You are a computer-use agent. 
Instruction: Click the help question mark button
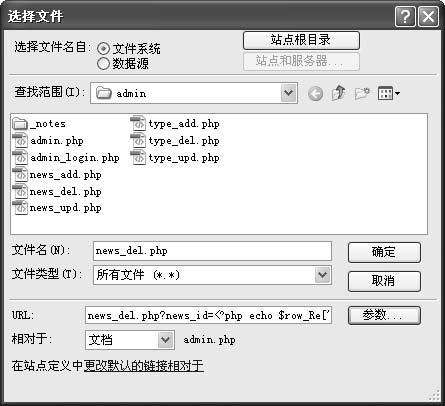[405, 16]
